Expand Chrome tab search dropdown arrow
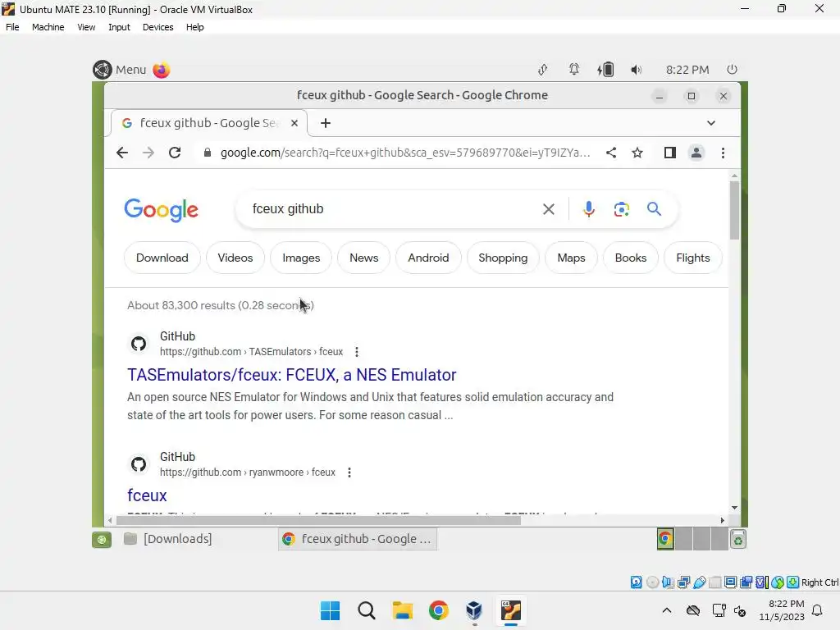 coord(711,123)
